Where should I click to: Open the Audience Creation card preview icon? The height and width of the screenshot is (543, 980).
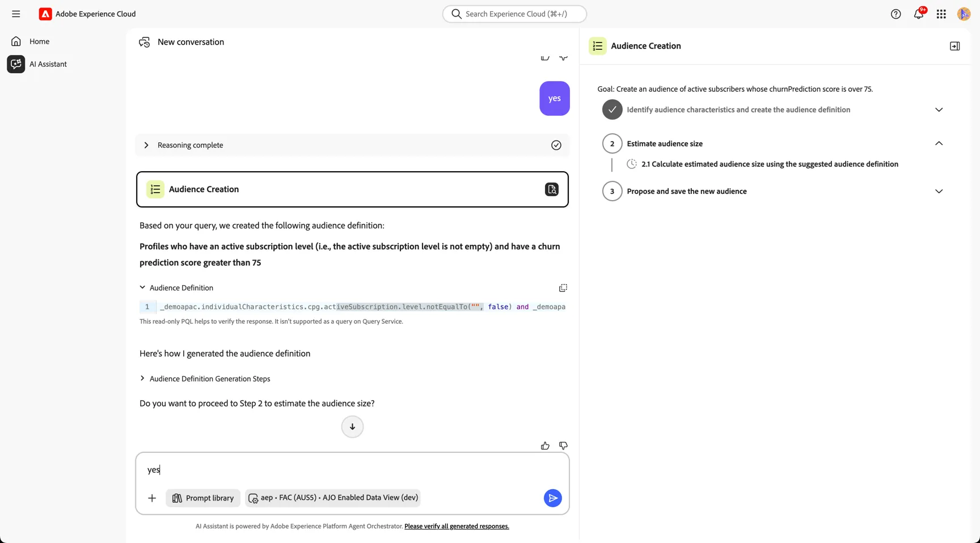coord(551,189)
